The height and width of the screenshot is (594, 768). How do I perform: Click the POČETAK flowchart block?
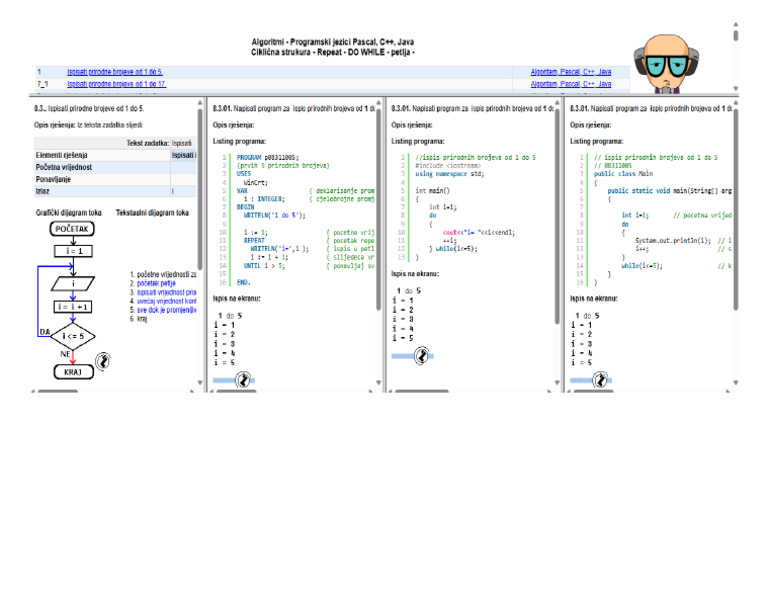click(x=72, y=229)
